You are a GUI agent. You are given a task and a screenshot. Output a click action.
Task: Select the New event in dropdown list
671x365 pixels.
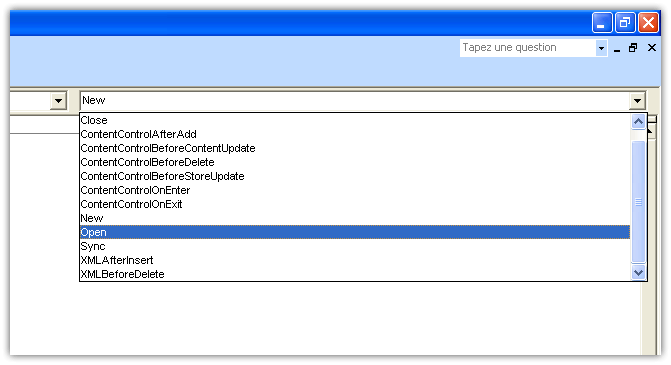(x=355, y=218)
